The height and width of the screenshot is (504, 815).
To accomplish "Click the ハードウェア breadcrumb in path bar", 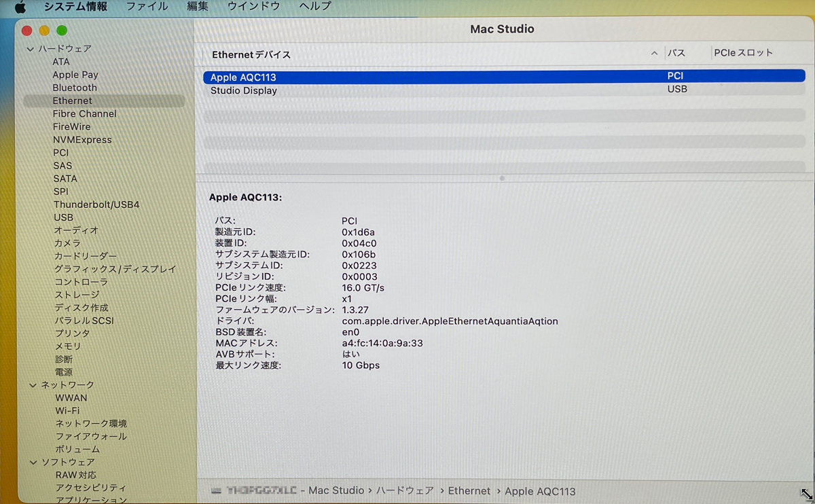I will coord(405,490).
